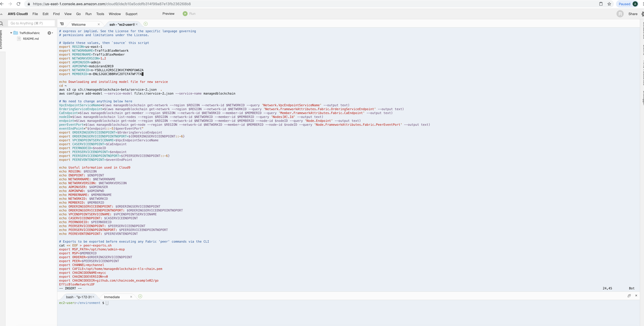The height and width of the screenshot is (326, 644).
Task: Select the Immediate console tab
Action: pos(112,297)
